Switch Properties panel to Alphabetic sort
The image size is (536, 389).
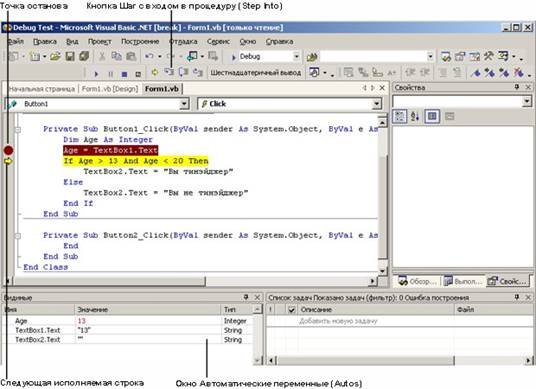(415, 117)
